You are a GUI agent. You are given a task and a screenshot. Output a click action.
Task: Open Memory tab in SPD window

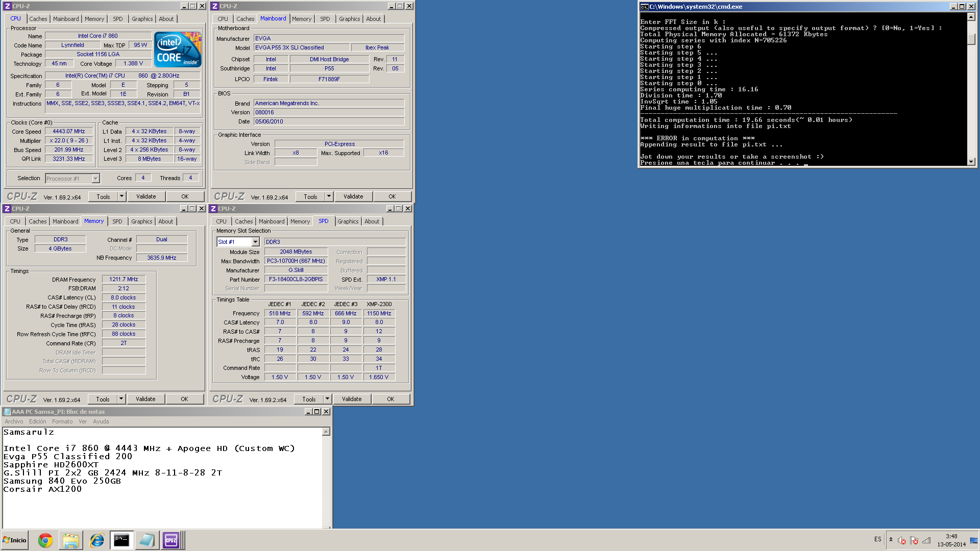(x=300, y=221)
